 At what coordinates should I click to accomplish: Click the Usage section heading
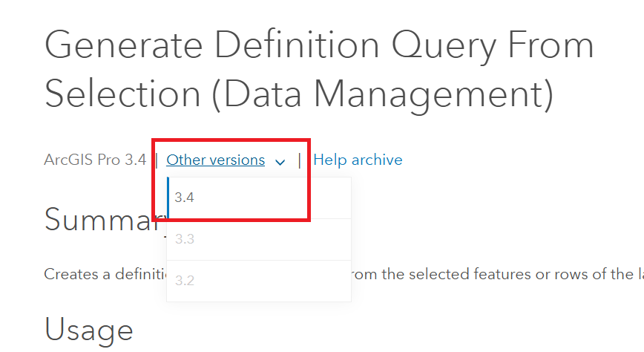(88, 329)
